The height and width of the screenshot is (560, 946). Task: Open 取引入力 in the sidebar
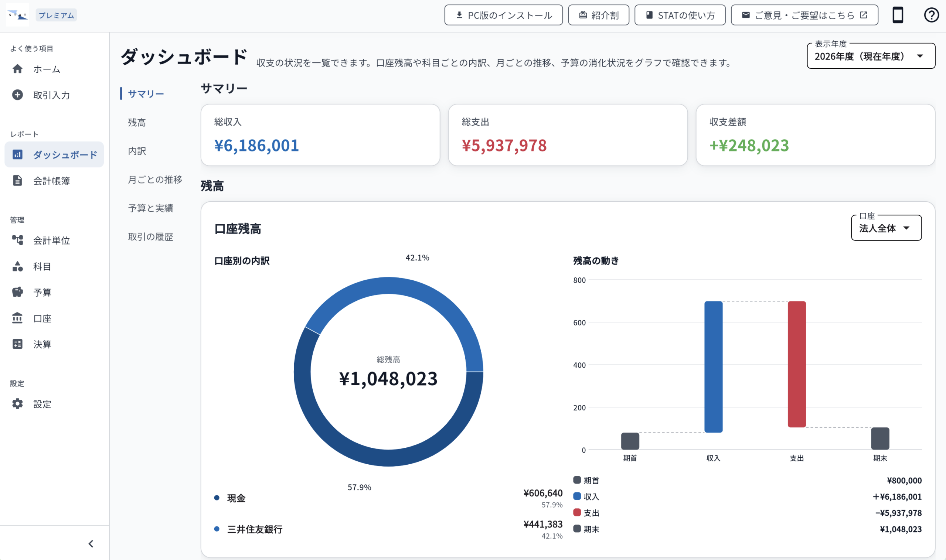coord(54,95)
